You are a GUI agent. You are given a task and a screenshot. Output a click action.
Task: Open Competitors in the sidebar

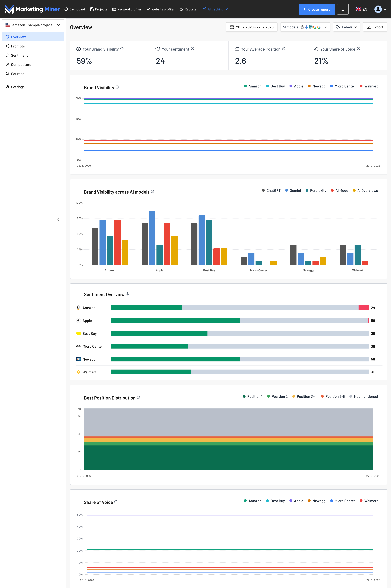tap(21, 64)
